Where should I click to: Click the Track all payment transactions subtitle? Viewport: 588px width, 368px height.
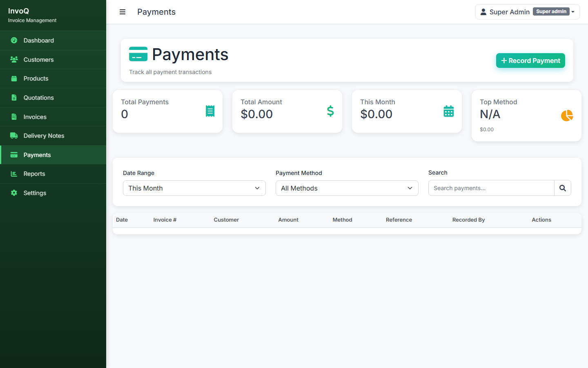point(170,72)
